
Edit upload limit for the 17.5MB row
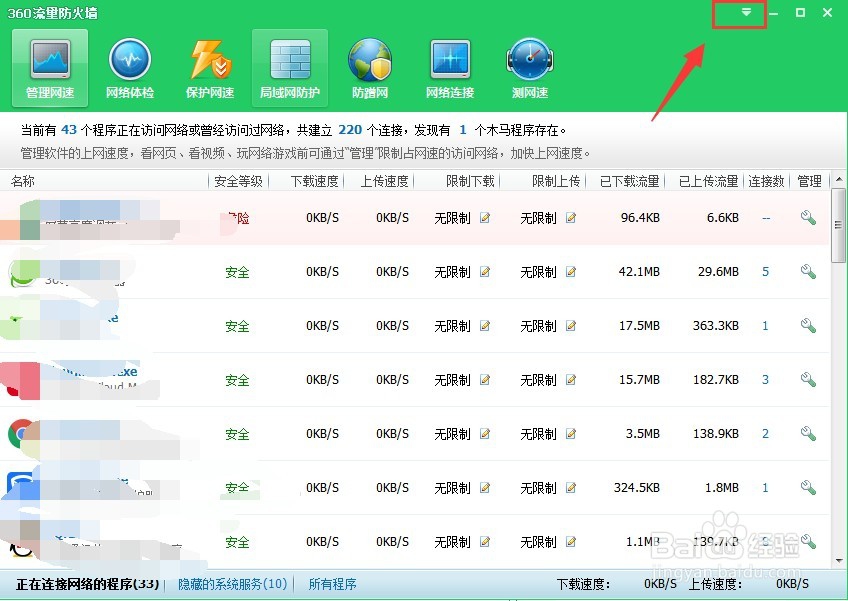pyautogui.click(x=571, y=326)
